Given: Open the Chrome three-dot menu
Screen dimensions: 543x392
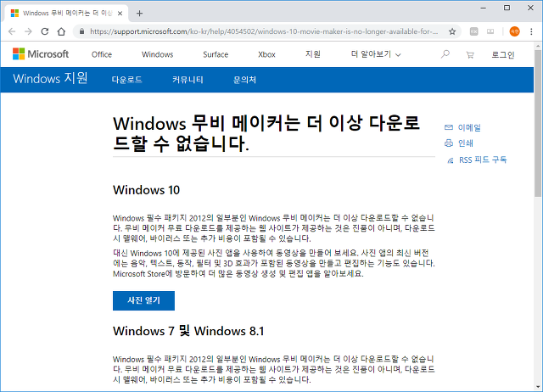Looking at the screenshot, I should click(531, 31).
